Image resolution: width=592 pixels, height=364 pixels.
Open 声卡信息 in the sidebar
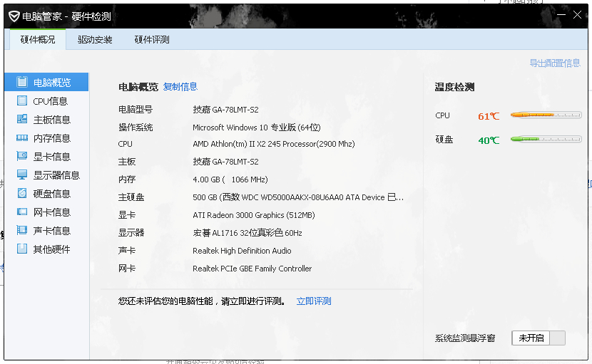point(52,231)
